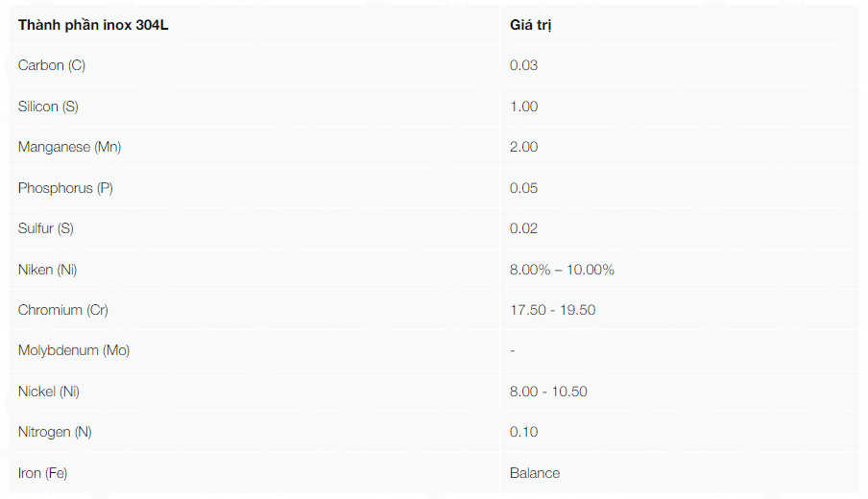The height and width of the screenshot is (499, 868).
Task: Click the value 8.00% – 10.00%
Action: (x=562, y=270)
